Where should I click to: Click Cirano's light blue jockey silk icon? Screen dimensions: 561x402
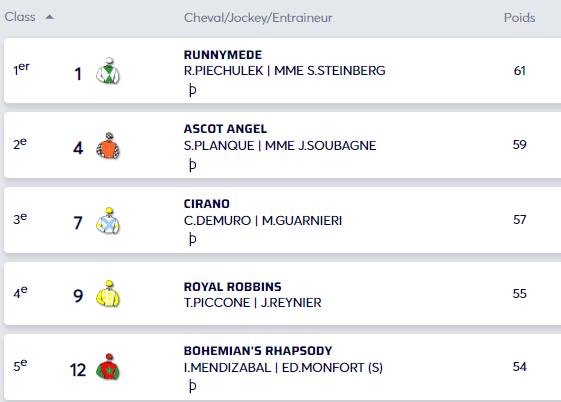coord(108,221)
